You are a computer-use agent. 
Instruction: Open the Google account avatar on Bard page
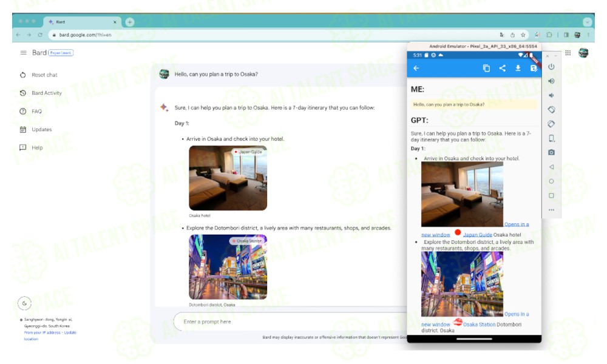click(x=583, y=53)
